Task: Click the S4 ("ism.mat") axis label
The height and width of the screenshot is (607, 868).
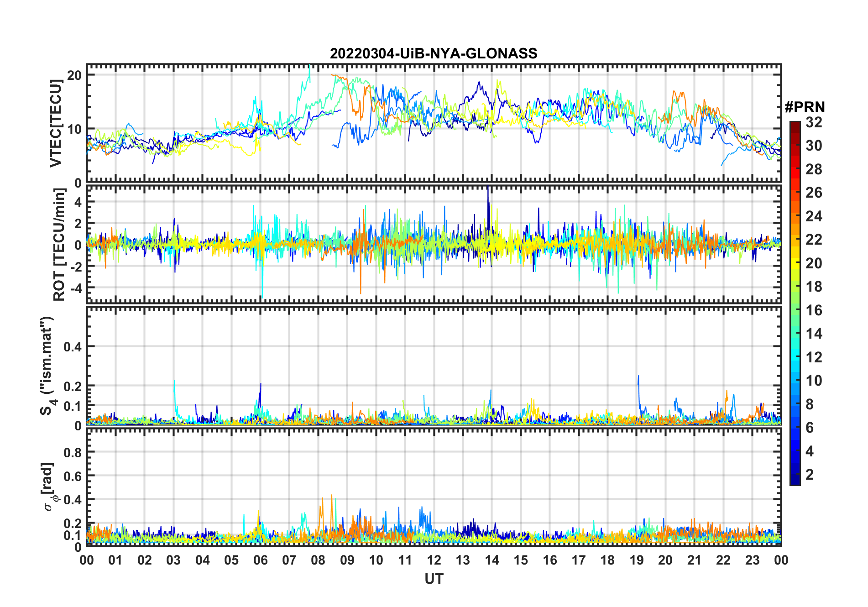Action: [47, 366]
